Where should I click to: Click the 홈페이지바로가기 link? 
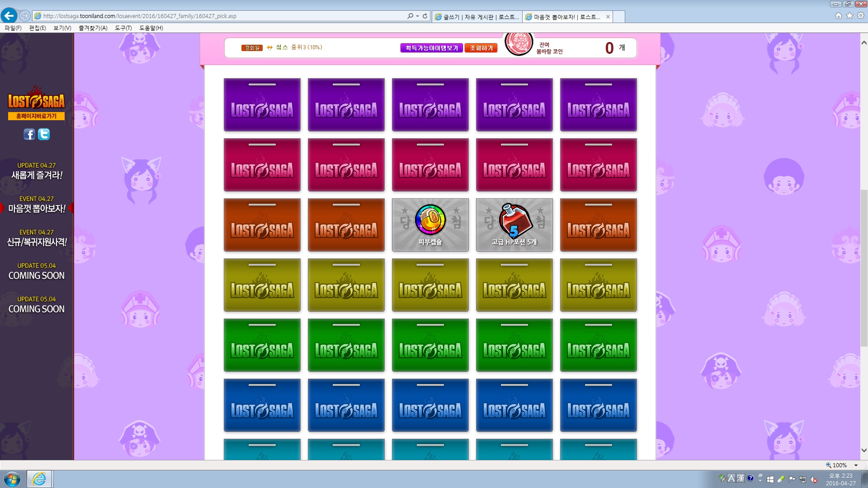(36, 116)
